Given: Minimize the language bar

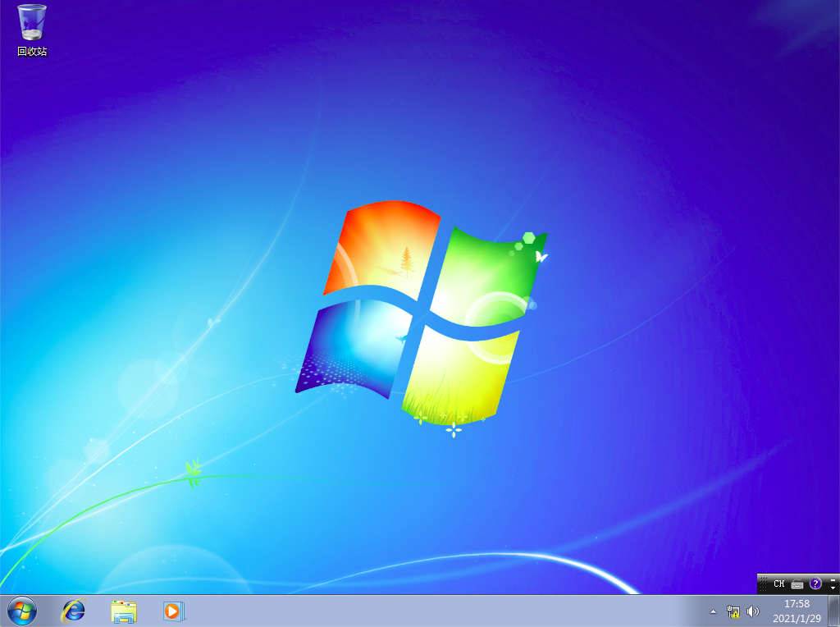Looking at the screenshot, I should [x=833, y=579].
